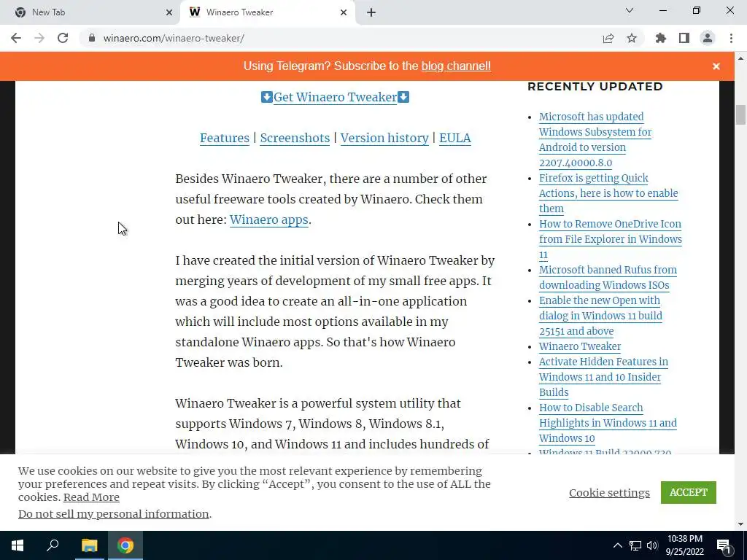View site info via the padlock icon
747x560 pixels.
(91, 38)
